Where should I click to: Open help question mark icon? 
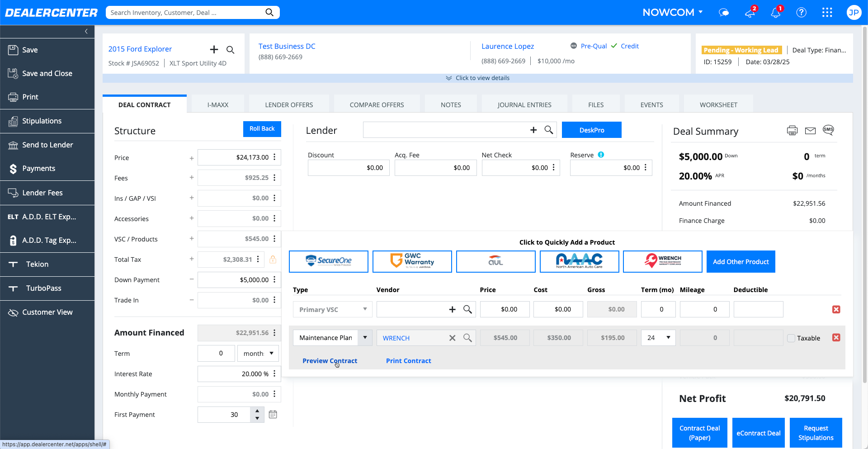[802, 12]
